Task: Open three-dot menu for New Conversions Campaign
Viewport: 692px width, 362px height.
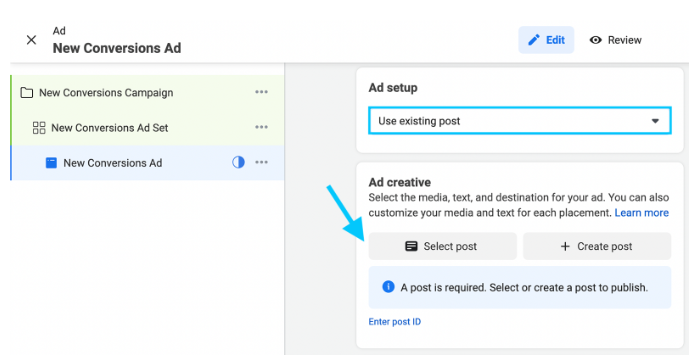Action: click(261, 92)
